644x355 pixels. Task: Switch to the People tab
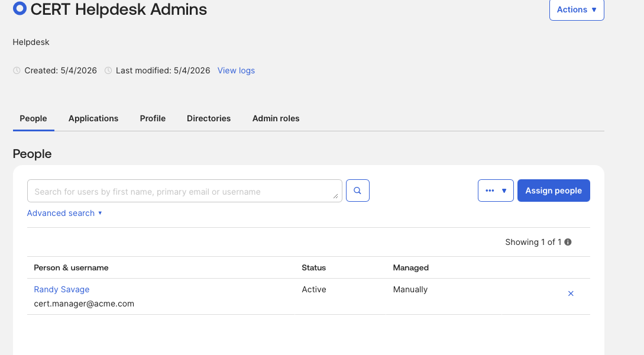(33, 118)
